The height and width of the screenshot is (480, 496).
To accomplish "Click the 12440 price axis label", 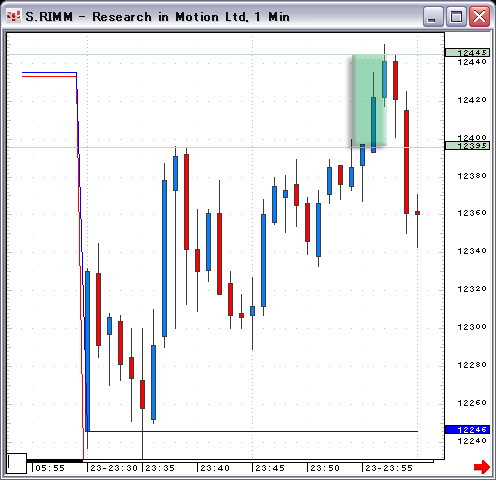I will point(472,62).
